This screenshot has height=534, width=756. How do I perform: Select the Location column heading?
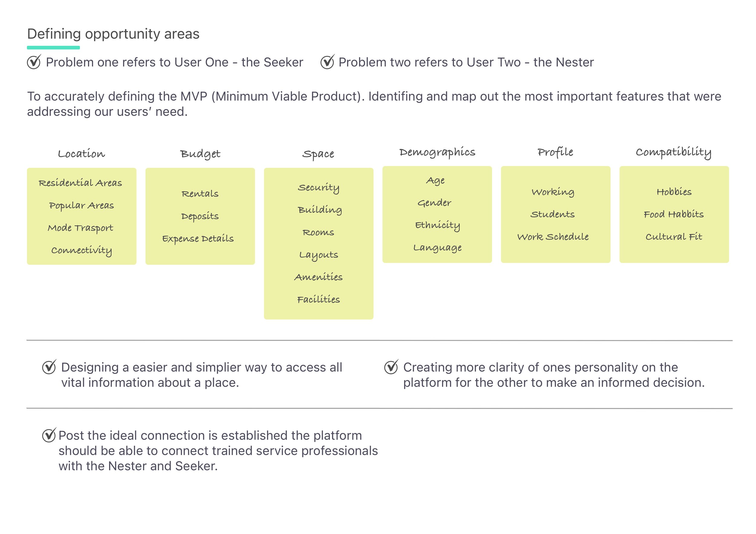81,153
